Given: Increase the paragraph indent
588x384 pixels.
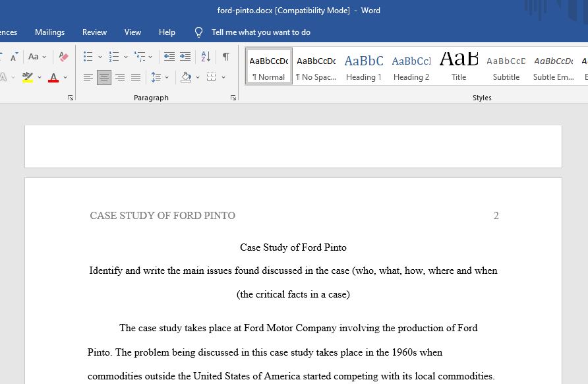Looking at the screenshot, I should coord(185,57).
